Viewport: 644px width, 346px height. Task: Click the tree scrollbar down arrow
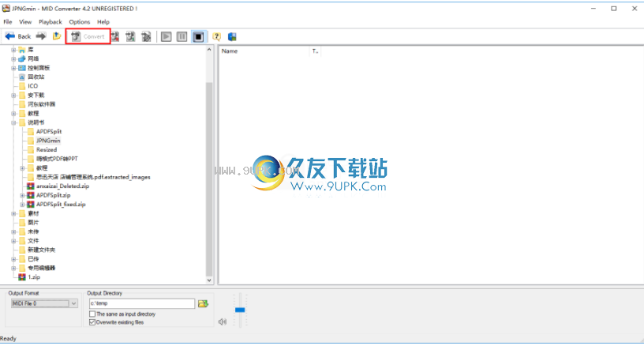209,280
